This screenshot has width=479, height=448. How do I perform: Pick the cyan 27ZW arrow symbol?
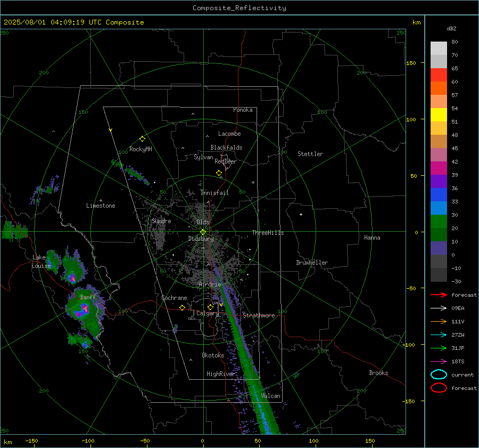[439, 335]
